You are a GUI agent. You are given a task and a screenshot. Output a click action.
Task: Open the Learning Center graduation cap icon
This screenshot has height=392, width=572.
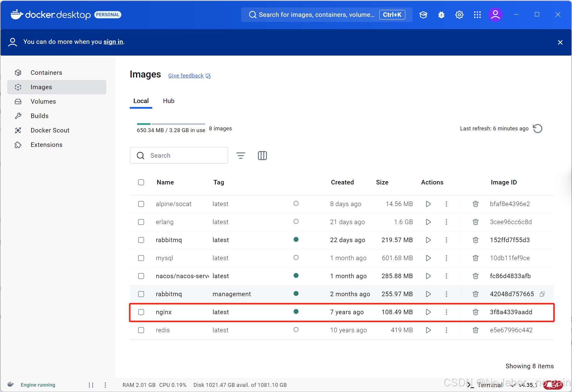[423, 14]
